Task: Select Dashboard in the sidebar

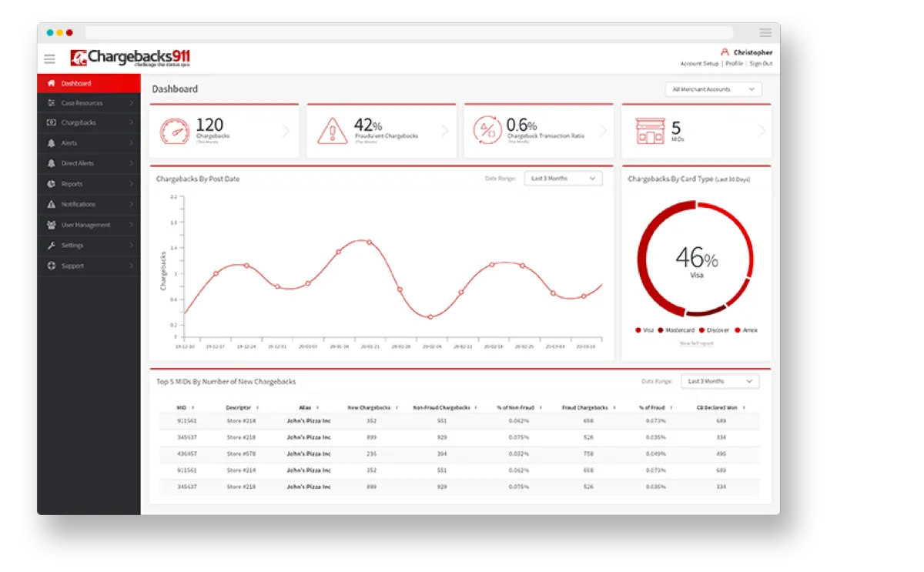Action: [89, 83]
